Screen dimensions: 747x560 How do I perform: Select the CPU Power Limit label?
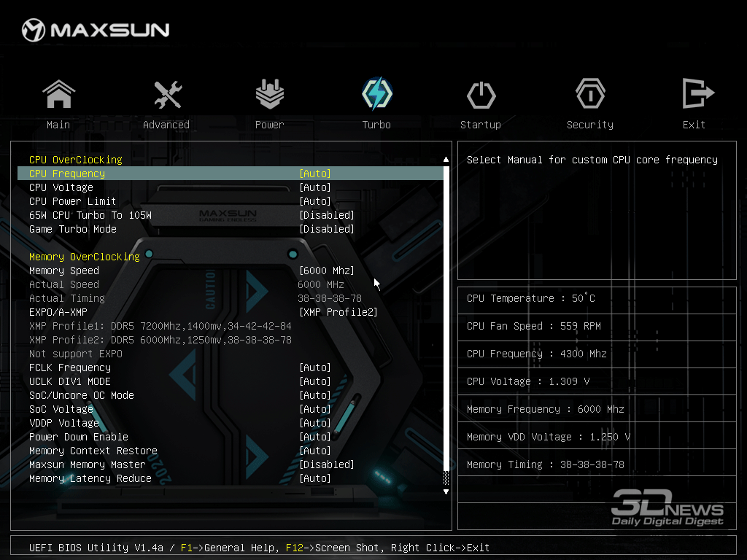[72, 201]
